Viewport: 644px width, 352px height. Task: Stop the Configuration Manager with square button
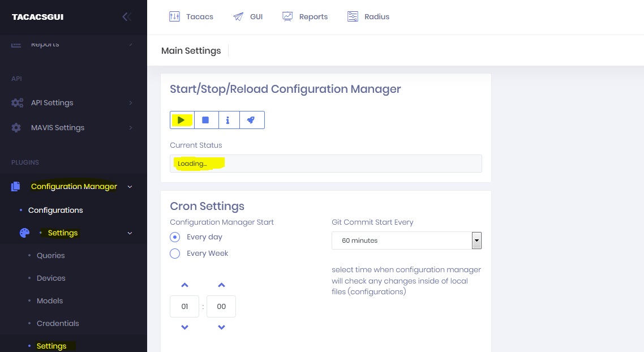[206, 120]
